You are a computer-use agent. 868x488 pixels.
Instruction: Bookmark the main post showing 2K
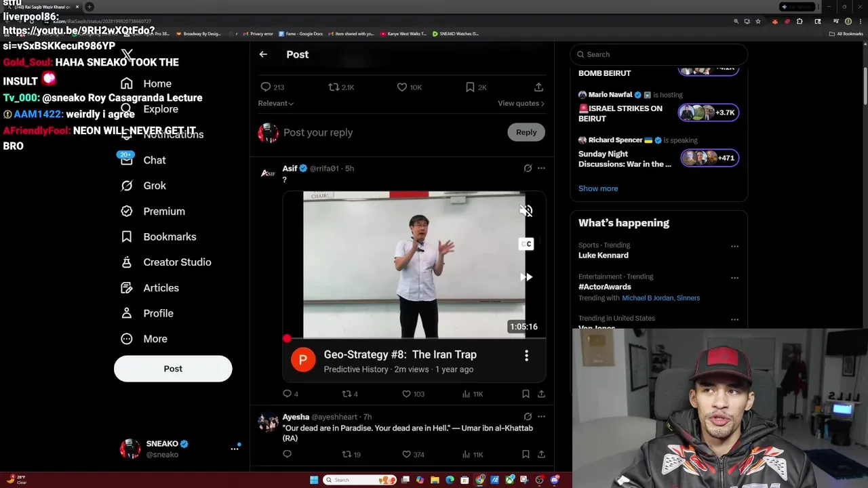pyautogui.click(x=475, y=87)
